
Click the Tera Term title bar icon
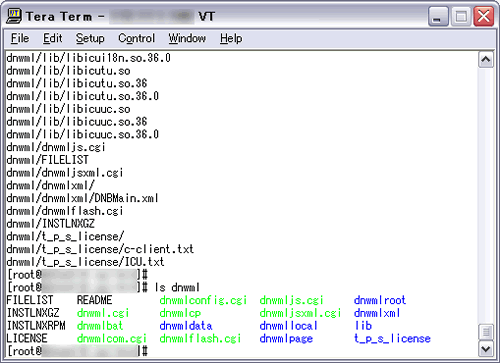(14, 16)
